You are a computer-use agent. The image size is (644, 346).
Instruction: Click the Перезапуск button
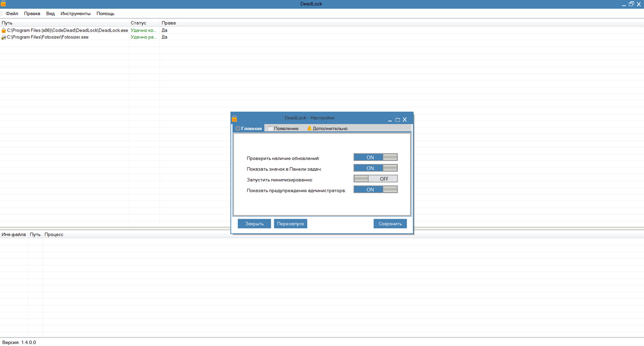290,224
